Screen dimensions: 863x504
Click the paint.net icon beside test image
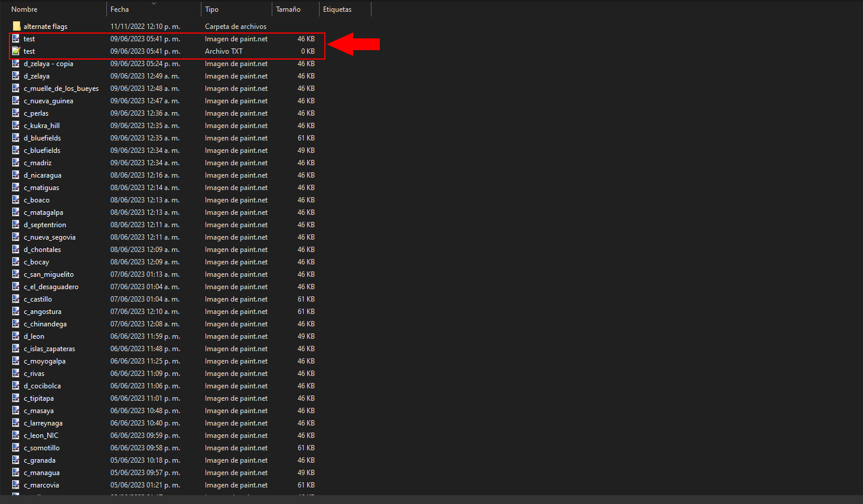(15, 38)
